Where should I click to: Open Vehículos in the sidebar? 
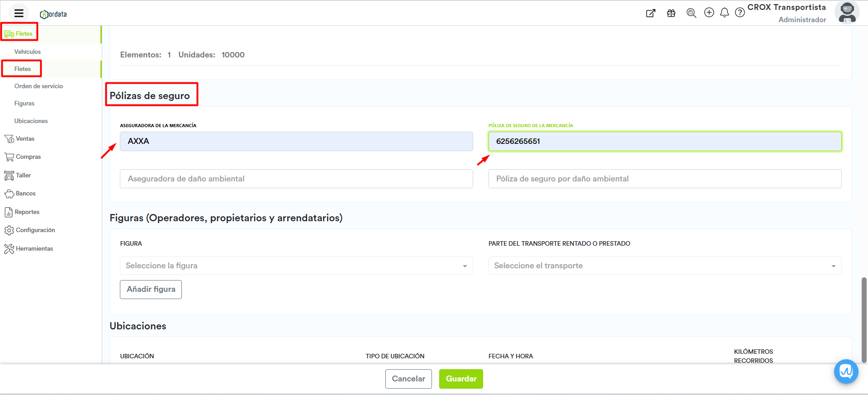tap(27, 52)
